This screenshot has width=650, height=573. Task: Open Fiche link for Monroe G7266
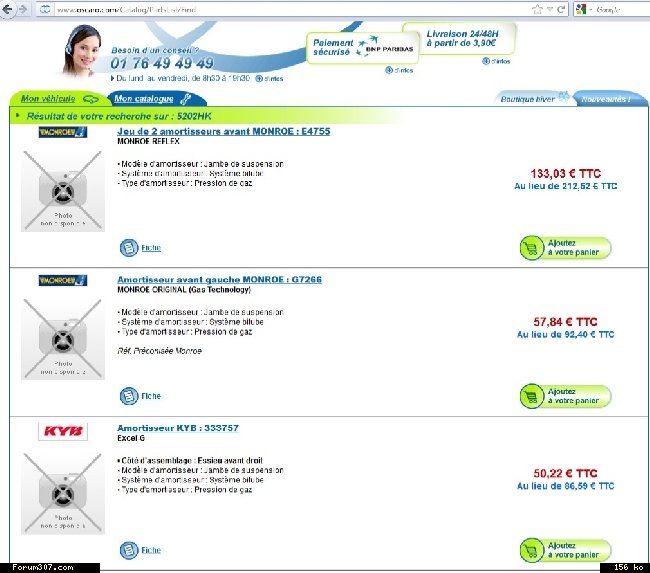click(x=151, y=396)
